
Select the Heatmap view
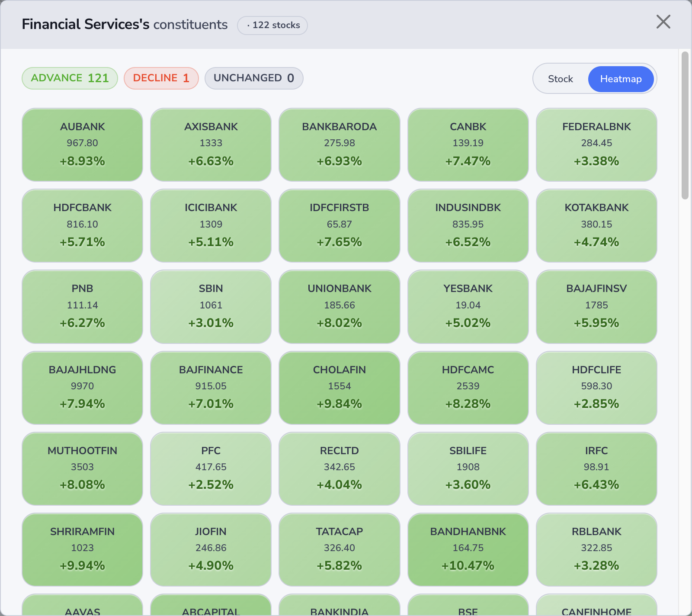(x=621, y=79)
